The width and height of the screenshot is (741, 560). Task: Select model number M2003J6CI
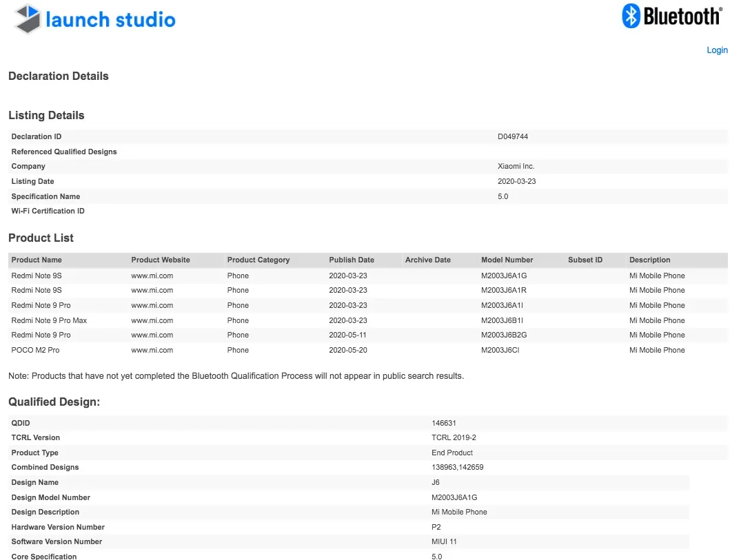[x=500, y=350]
